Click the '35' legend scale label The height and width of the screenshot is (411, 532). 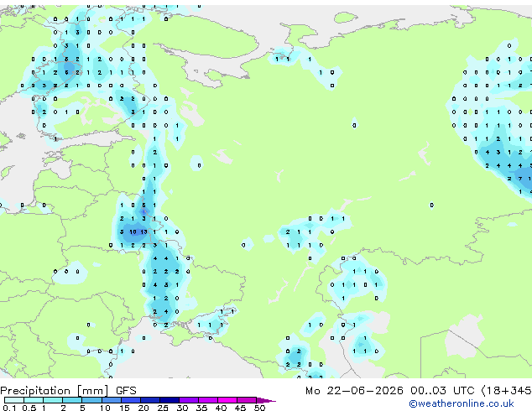201,408
